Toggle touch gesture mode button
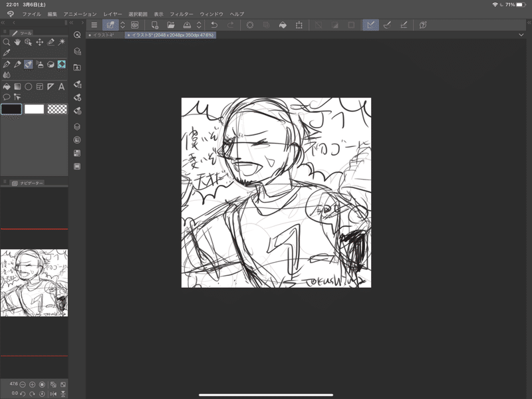532x399 pixels. [x=110, y=25]
